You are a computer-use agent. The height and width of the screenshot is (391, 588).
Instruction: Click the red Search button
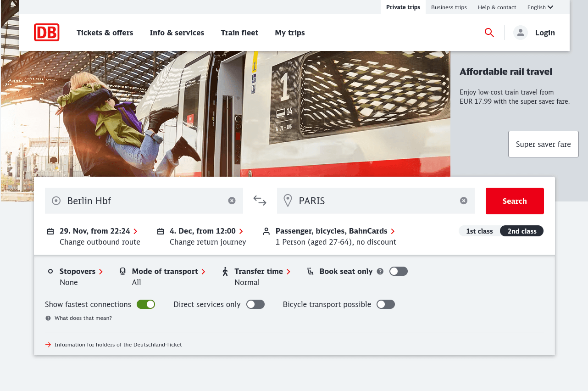point(515,201)
